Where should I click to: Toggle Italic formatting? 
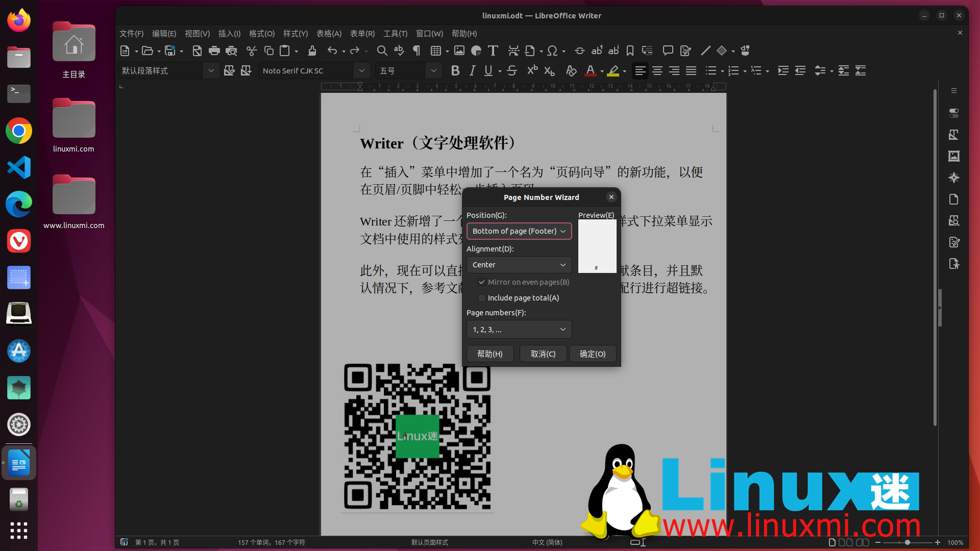pyautogui.click(x=472, y=70)
